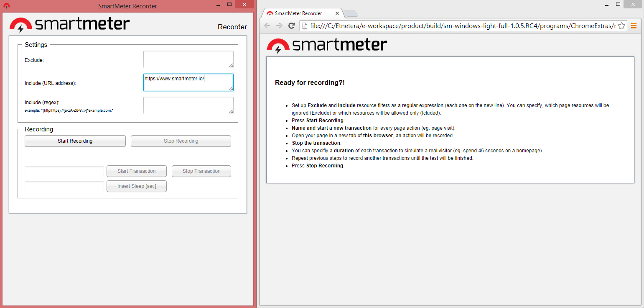Select the SmartMeter Recorder browser tab
Screen dimensions: 644x308
coord(302,13)
